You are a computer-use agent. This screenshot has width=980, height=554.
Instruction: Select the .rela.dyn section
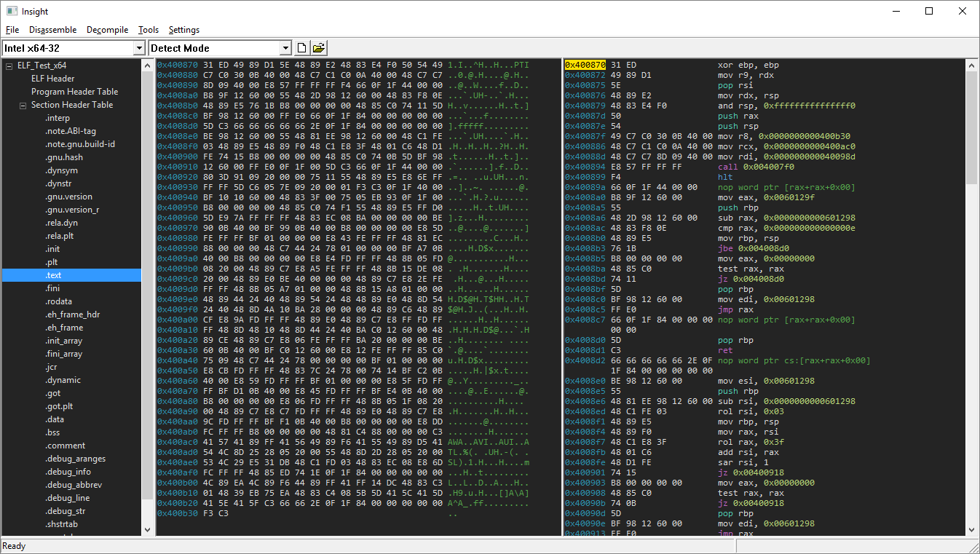(x=61, y=223)
